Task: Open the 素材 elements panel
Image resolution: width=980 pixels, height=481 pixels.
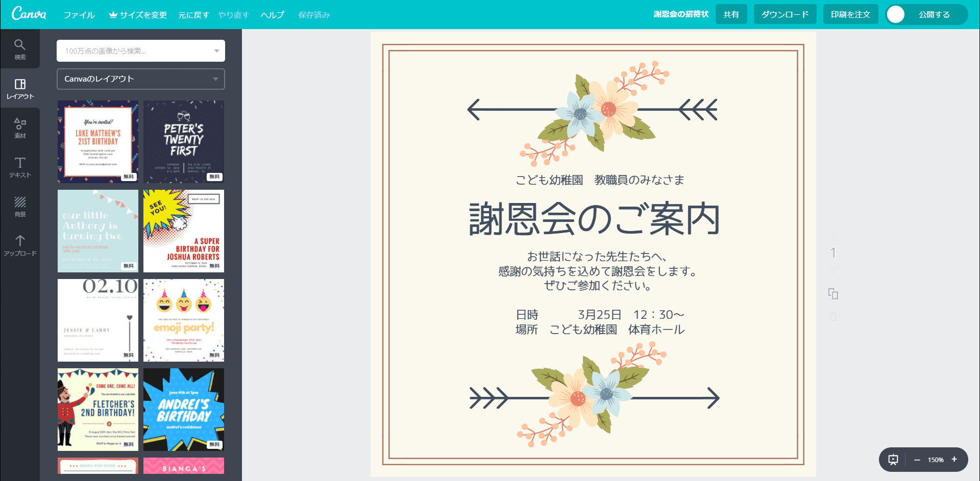Action: pos(20,128)
